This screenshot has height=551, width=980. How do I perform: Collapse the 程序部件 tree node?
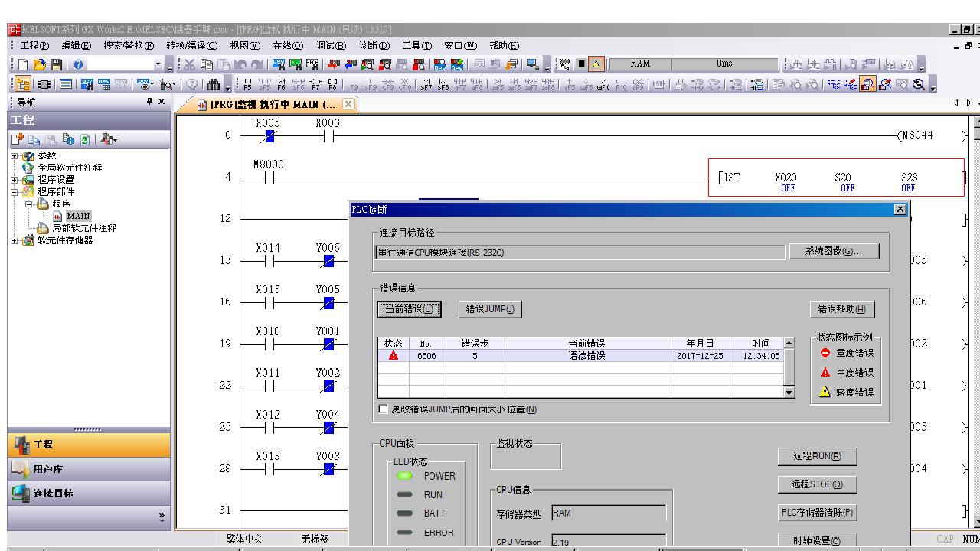pyautogui.click(x=14, y=192)
